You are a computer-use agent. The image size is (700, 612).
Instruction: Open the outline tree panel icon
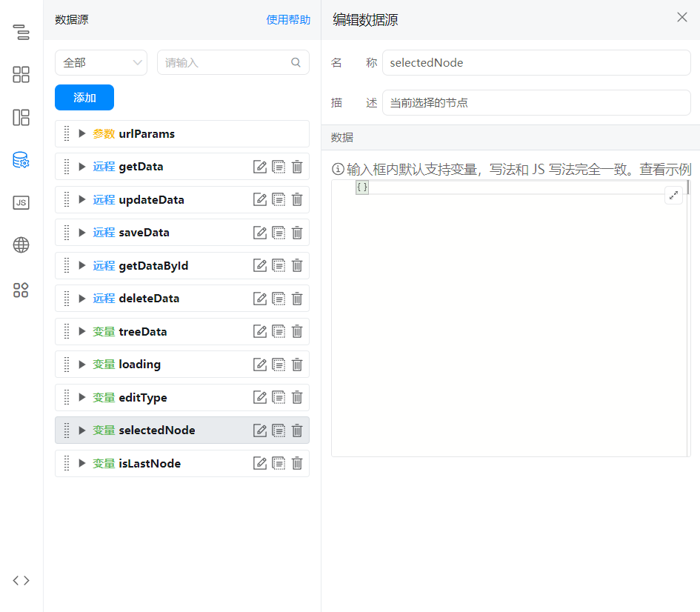click(x=21, y=32)
